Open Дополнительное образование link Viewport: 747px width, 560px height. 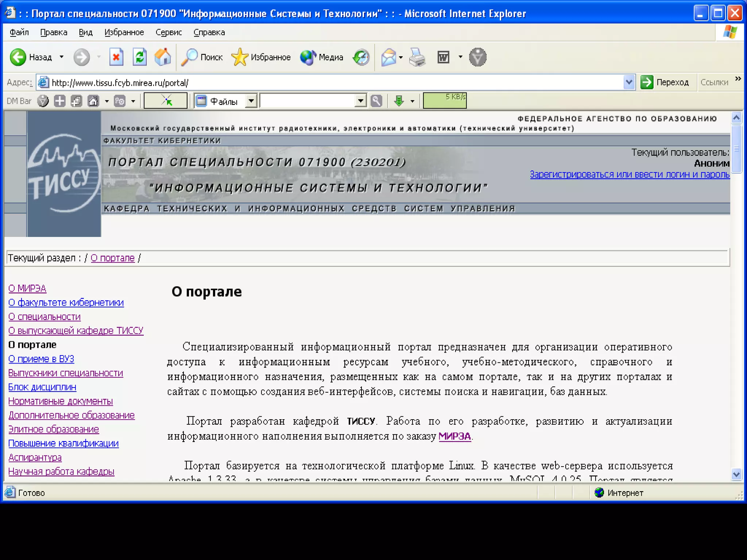pyautogui.click(x=71, y=415)
